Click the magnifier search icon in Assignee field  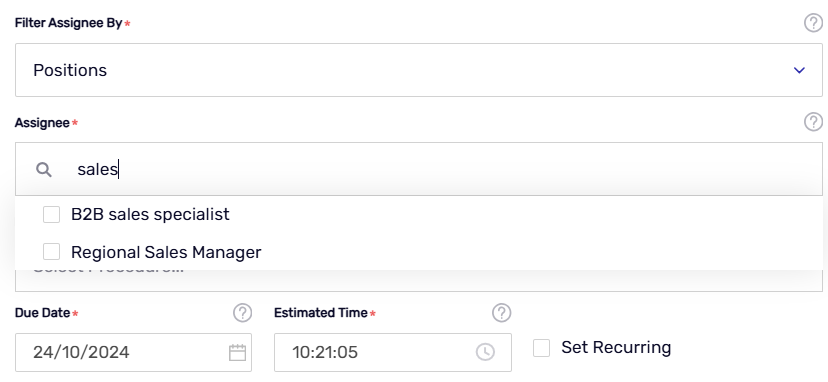[44, 170]
